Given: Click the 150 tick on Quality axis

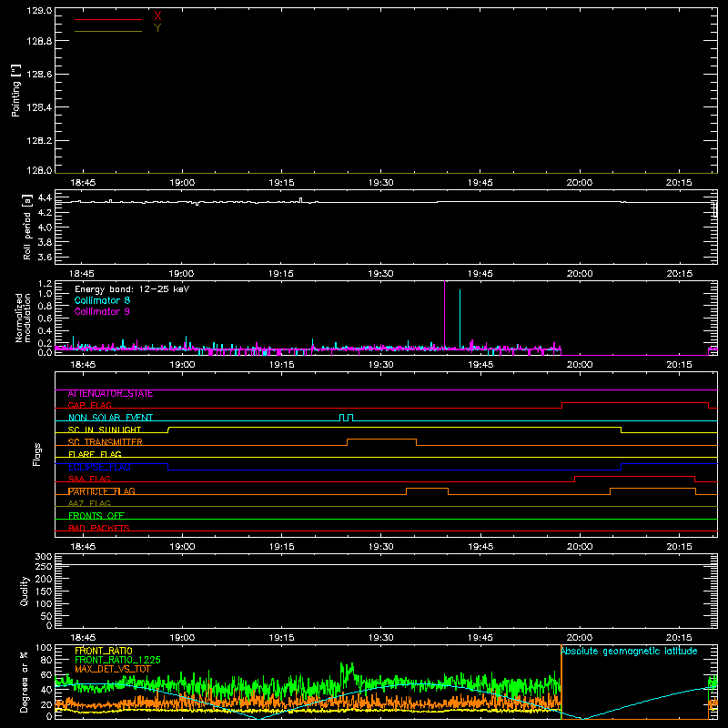Looking at the screenshot, I should point(44,591).
